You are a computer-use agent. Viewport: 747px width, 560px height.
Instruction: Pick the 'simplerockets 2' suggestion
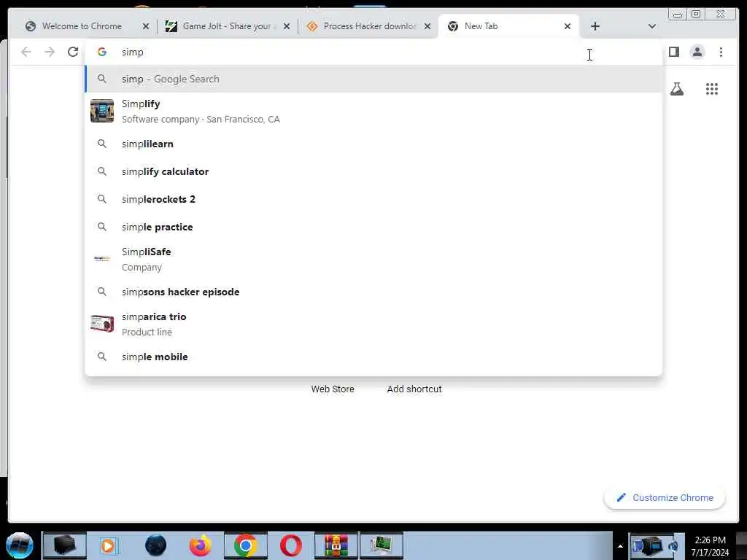pos(373,199)
